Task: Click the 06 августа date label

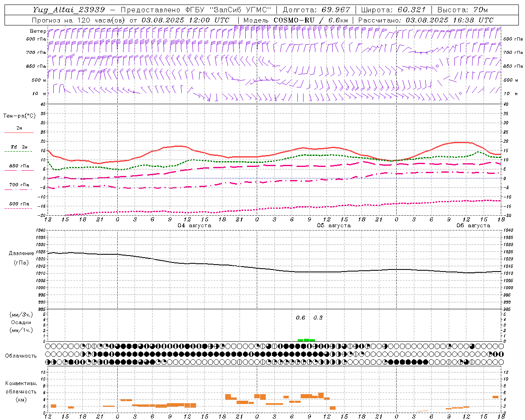Action: pos(473,226)
